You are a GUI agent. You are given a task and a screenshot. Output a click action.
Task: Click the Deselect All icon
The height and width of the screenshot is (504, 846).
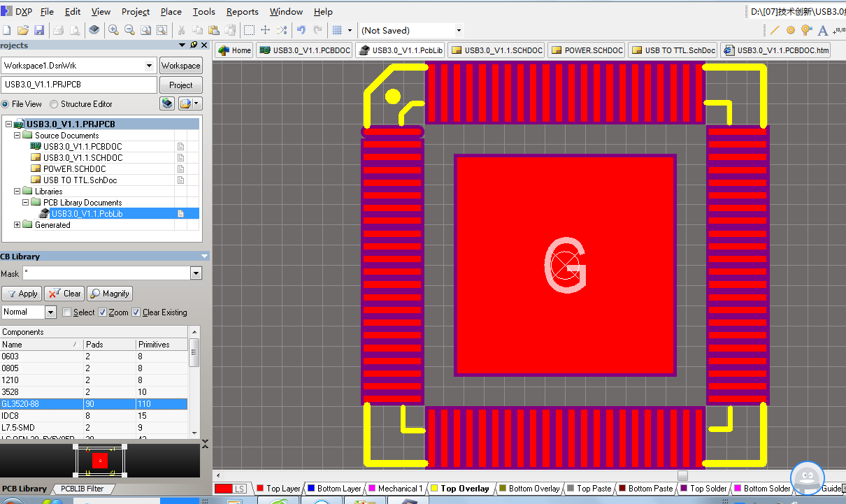(281, 30)
